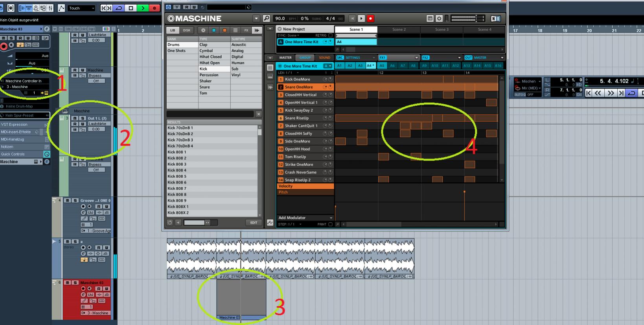Open the automation view icon at bottom left of editor
The image size is (644, 325).
[x=270, y=223]
